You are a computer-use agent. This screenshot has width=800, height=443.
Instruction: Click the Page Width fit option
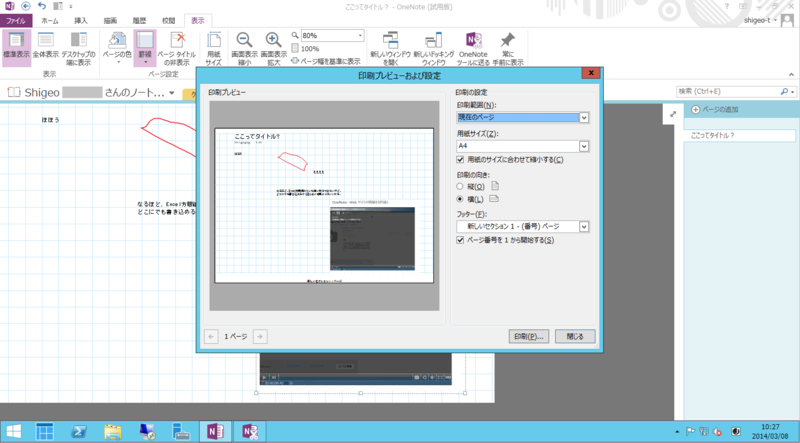(326, 61)
